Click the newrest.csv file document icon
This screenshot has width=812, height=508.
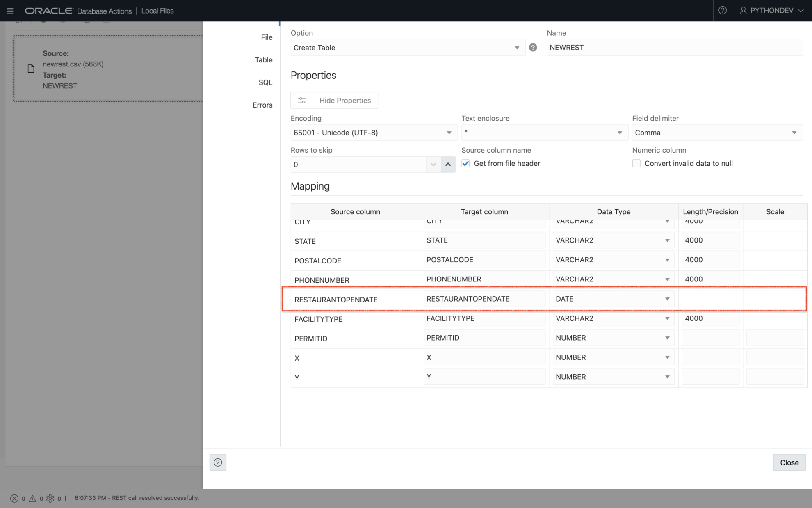(x=31, y=68)
